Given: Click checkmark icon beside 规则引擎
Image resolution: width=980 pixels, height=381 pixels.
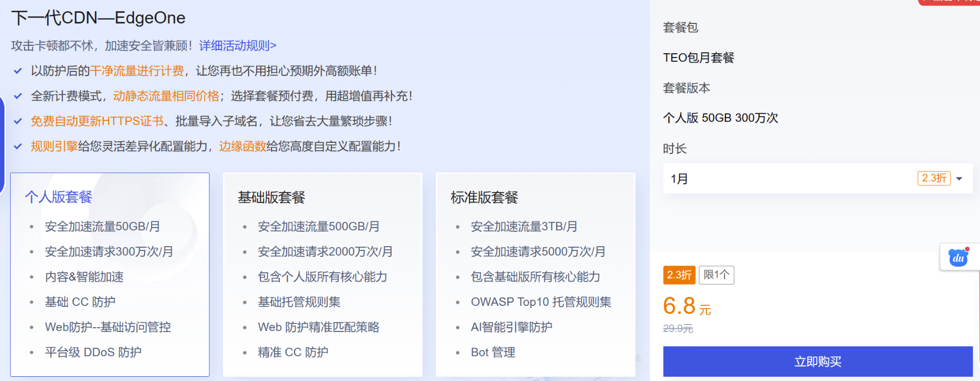Looking at the screenshot, I should (18, 146).
